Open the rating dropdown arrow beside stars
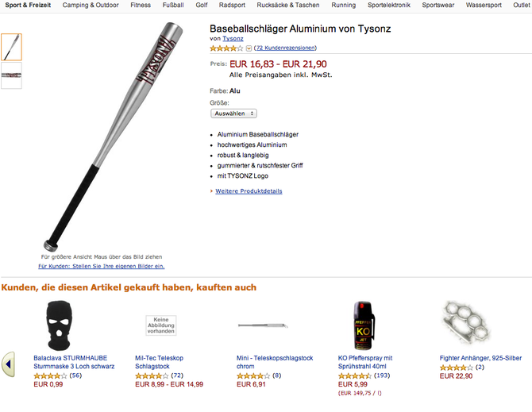 pyautogui.click(x=249, y=48)
